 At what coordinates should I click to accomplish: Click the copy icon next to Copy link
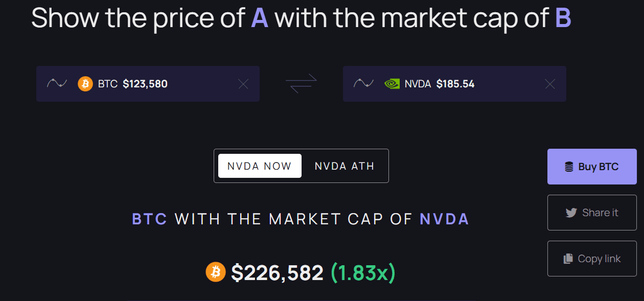(568, 259)
